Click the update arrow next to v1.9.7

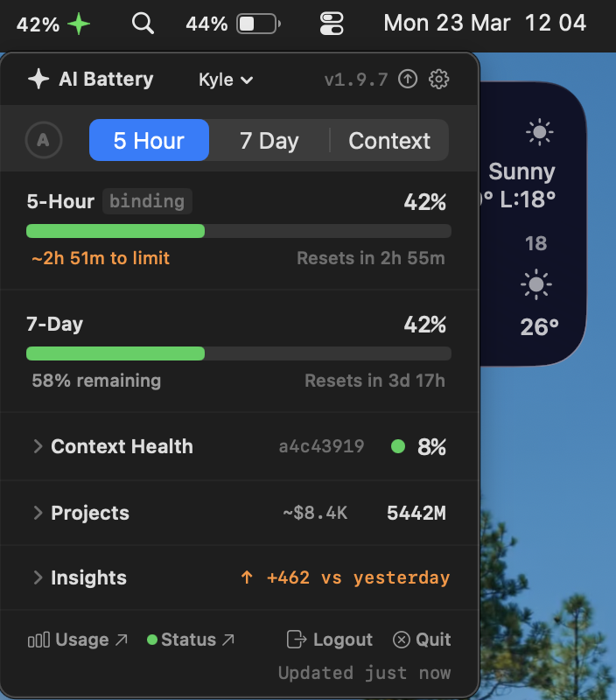click(407, 79)
